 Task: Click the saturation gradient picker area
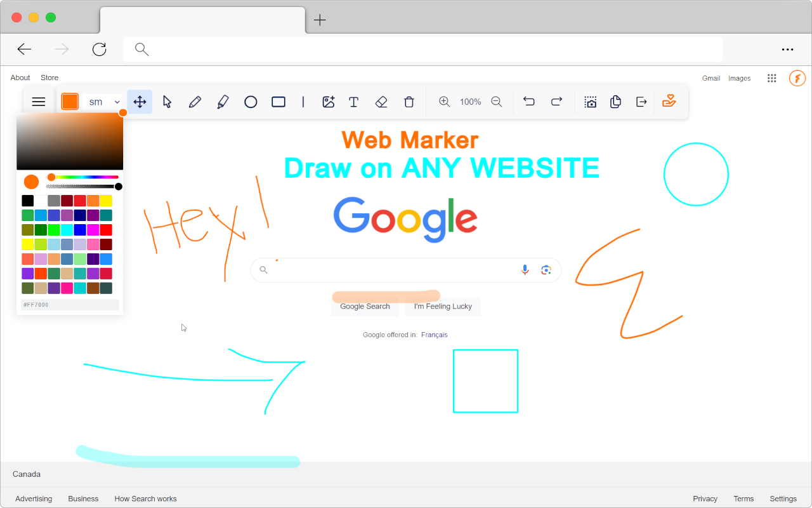pyautogui.click(x=70, y=141)
